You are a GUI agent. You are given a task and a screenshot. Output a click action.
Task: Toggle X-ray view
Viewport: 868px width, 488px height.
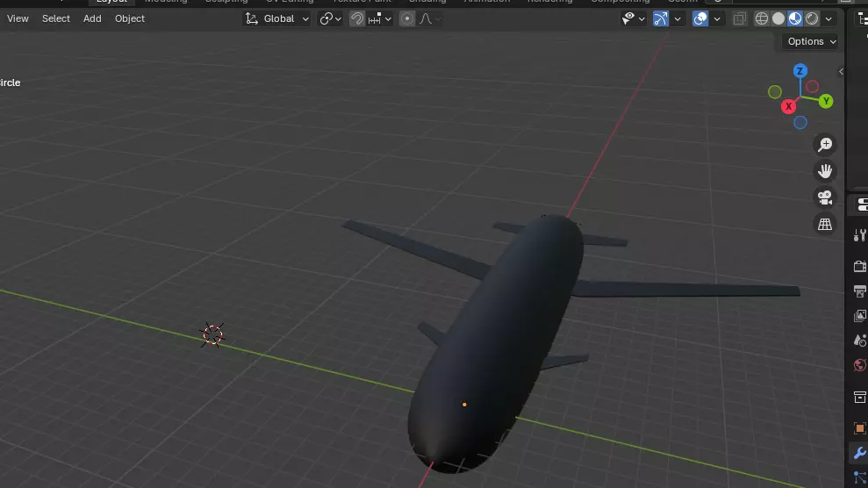pos(740,18)
